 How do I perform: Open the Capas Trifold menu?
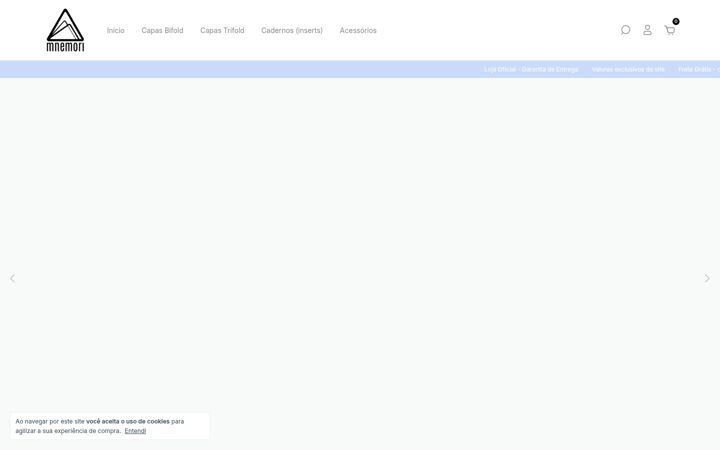(x=222, y=30)
